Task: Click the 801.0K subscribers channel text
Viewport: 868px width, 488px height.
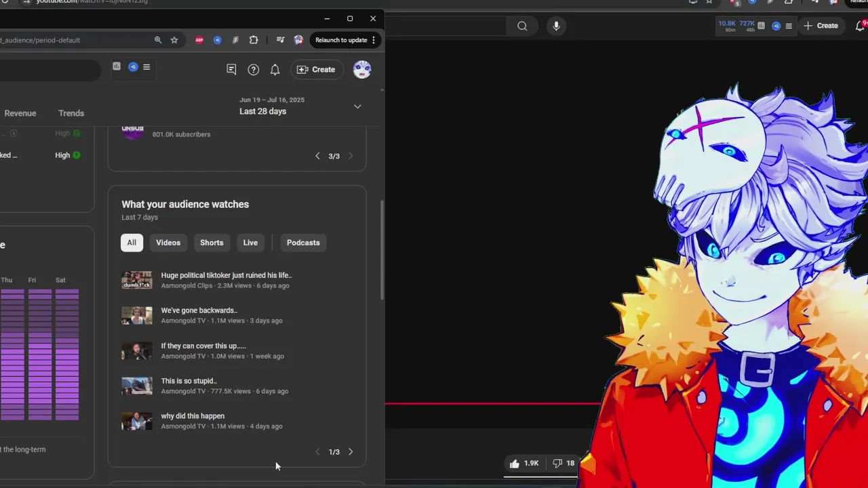Action: [181, 134]
